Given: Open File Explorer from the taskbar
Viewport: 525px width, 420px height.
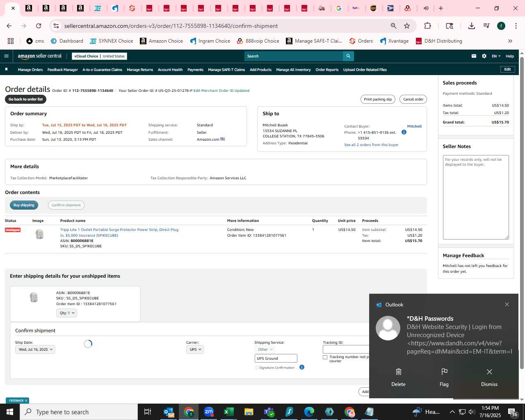Looking at the screenshot, I should pyautogui.click(x=249, y=412).
